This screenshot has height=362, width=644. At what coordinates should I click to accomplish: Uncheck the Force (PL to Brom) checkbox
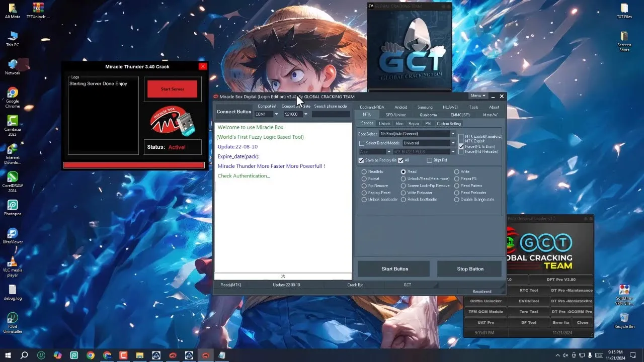click(461, 146)
